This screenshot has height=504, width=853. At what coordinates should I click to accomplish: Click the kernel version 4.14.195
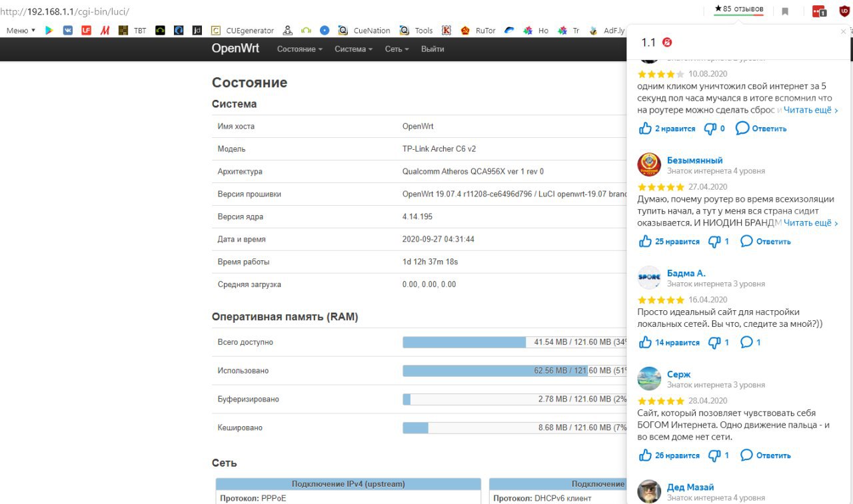coord(417,217)
